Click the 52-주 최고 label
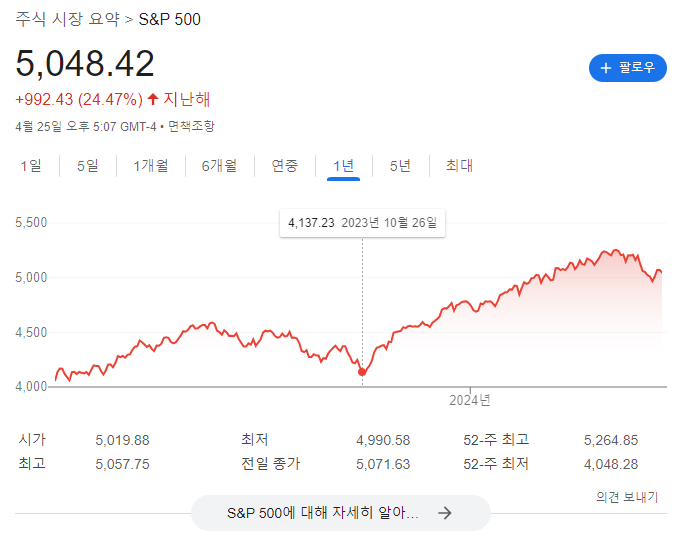 coord(496,440)
